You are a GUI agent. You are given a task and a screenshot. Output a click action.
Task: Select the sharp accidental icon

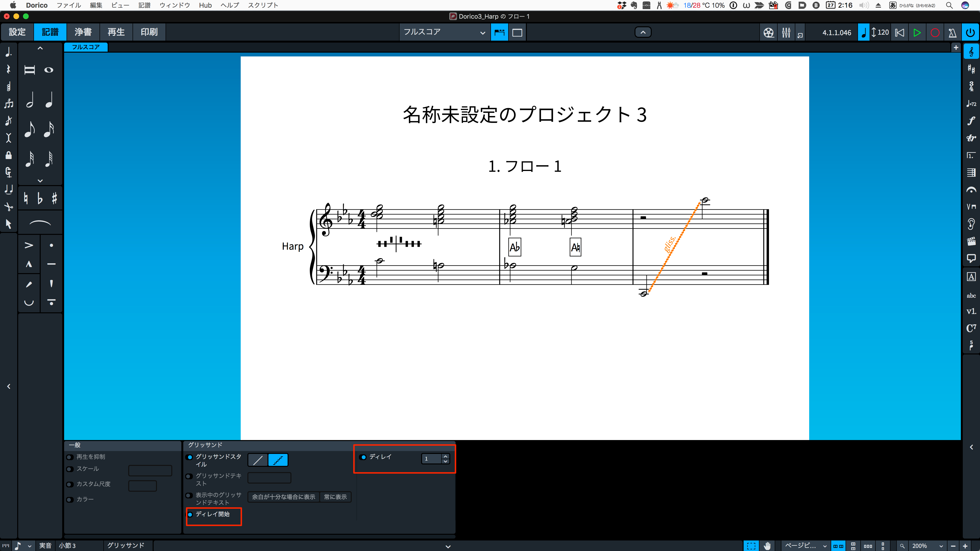[x=54, y=198]
